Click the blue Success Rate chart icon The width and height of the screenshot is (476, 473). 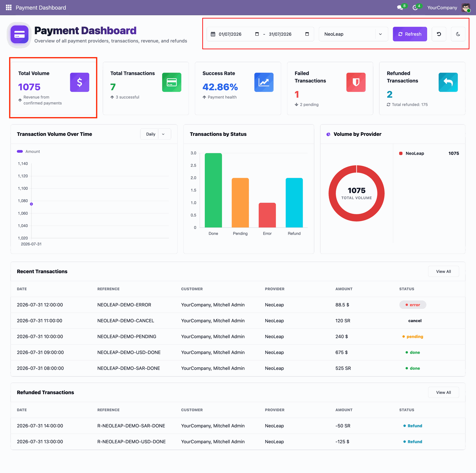(264, 82)
